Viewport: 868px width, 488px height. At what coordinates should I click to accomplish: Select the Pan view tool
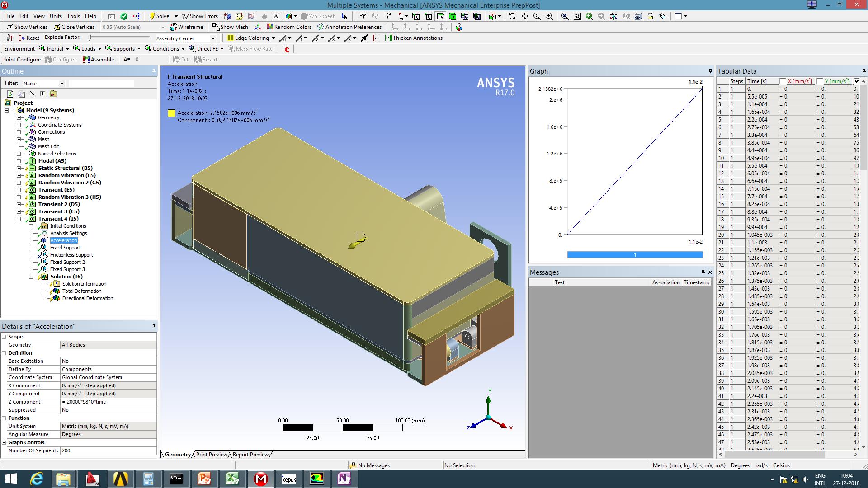524,16
